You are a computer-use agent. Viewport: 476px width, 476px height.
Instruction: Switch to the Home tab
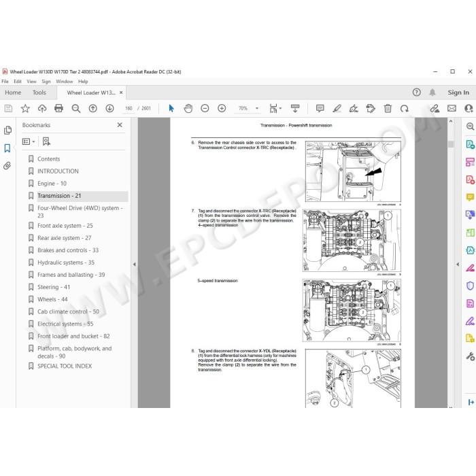(x=13, y=92)
